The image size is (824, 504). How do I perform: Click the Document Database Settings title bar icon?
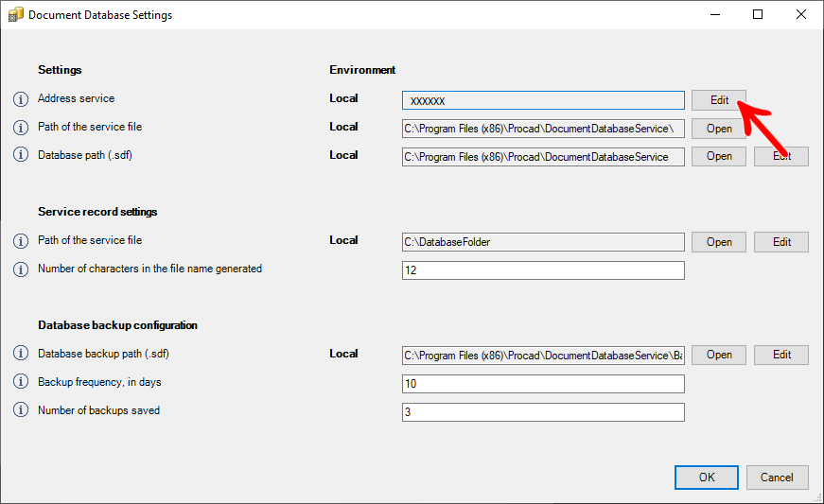click(x=16, y=15)
